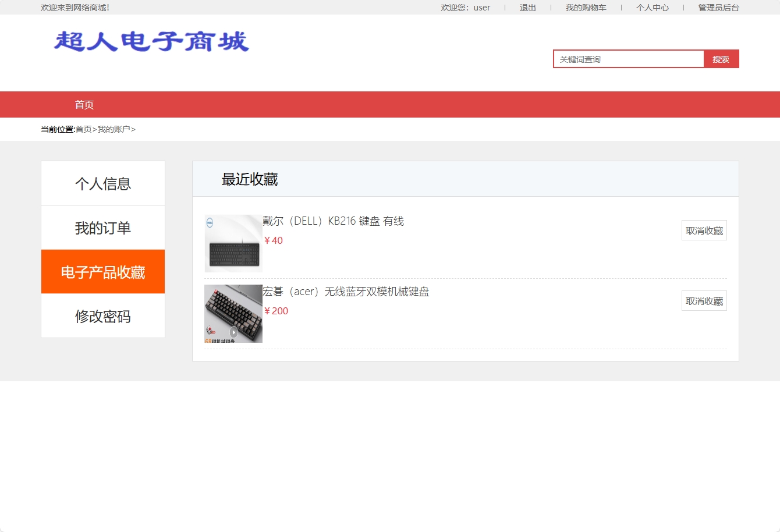The image size is (780, 532).
Task: Go to 个人中心 personal center
Action: (652, 8)
